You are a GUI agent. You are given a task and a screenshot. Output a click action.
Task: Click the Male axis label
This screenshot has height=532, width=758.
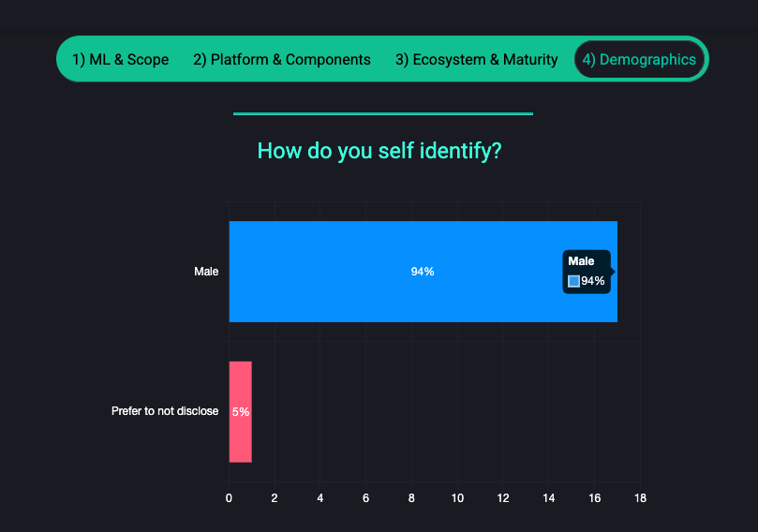(x=206, y=272)
